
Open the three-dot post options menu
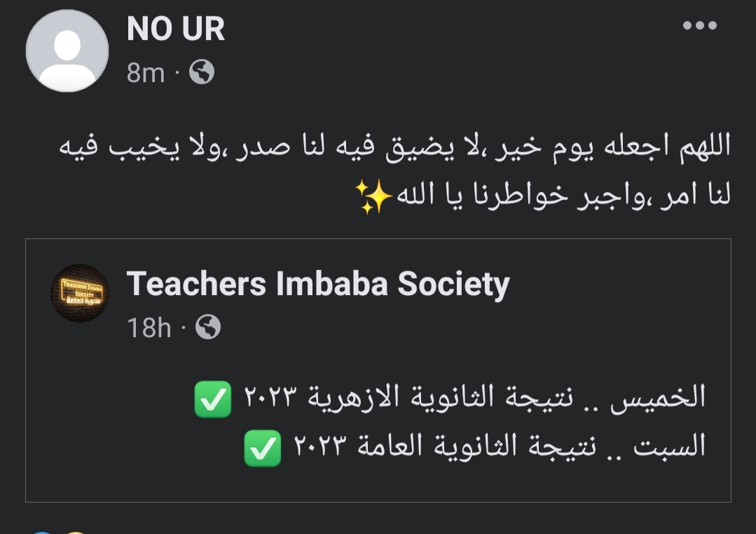[x=699, y=26]
